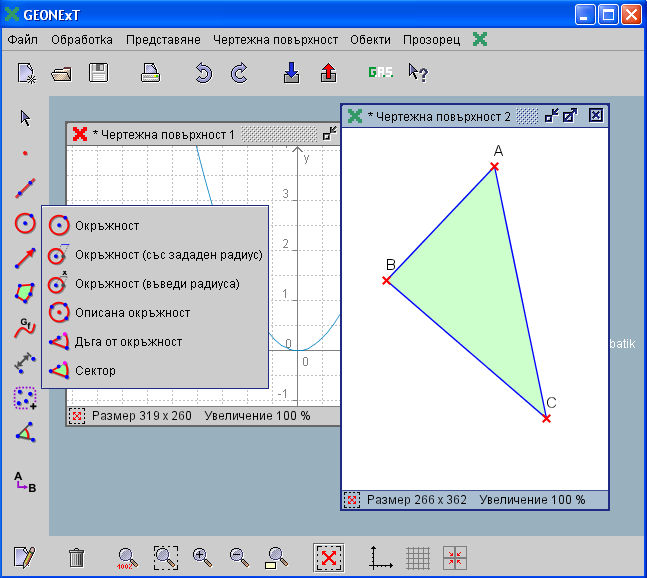Open the circle tools group
Image resolution: width=647 pixels, height=578 pixels.
pyautogui.click(x=25, y=223)
